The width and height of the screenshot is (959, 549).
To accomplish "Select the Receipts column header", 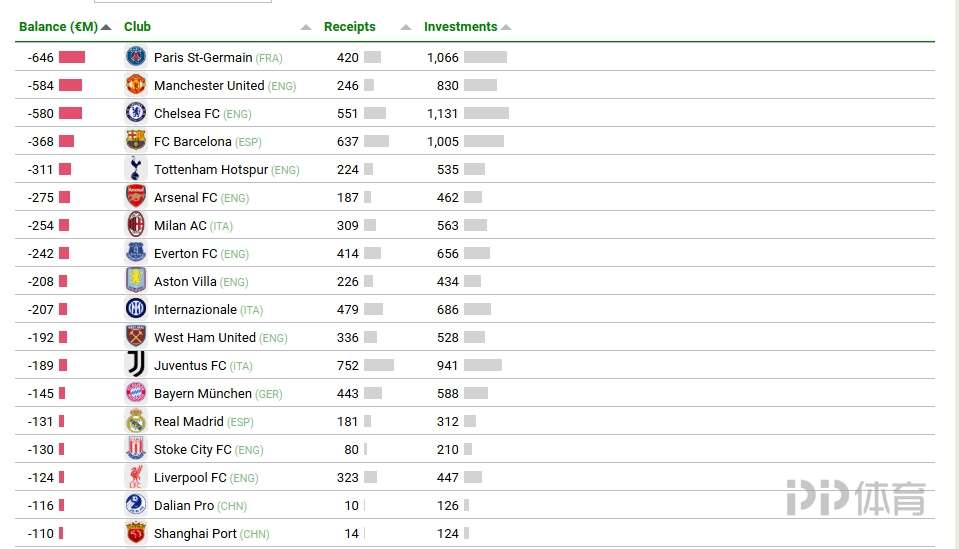I will 350,27.
